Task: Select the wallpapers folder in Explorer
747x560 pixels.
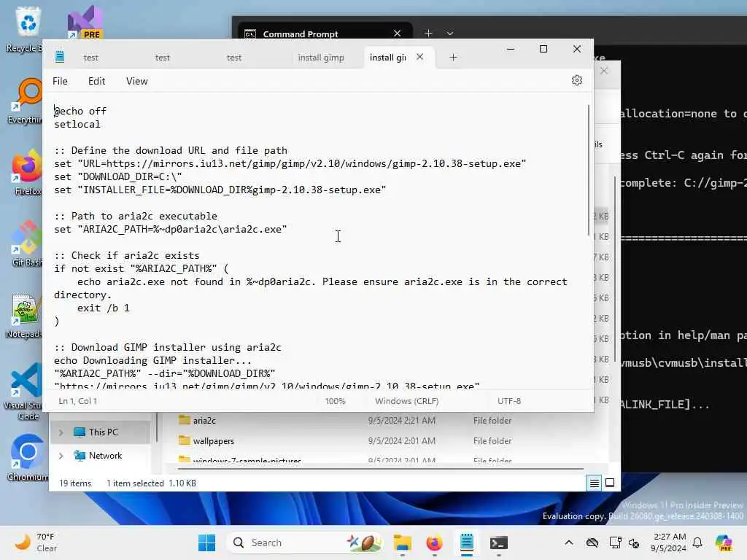Action: point(214,441)
